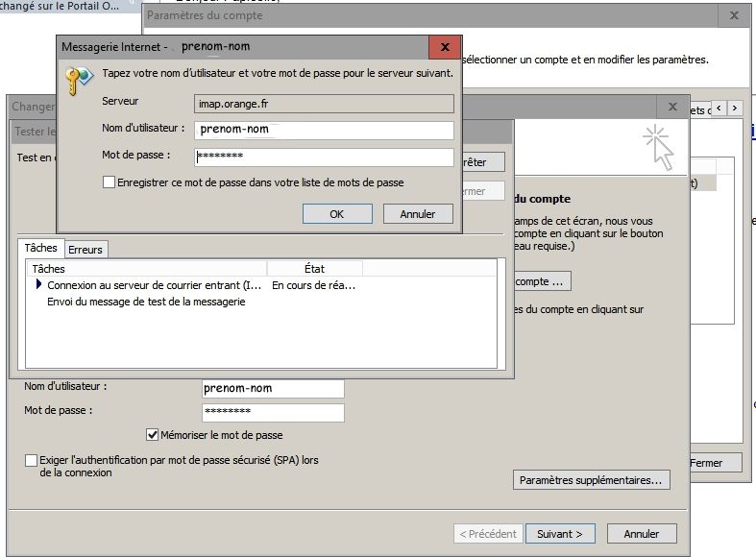Switch to the Erreurs tab
The width and height of the screenshot is (756, 557).
[x=85, y=250]
